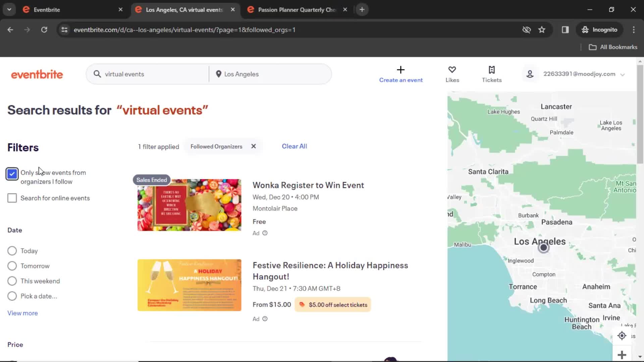Select the Tomorrow date filter
Screen dimensions: 644x362
point(12,266)
